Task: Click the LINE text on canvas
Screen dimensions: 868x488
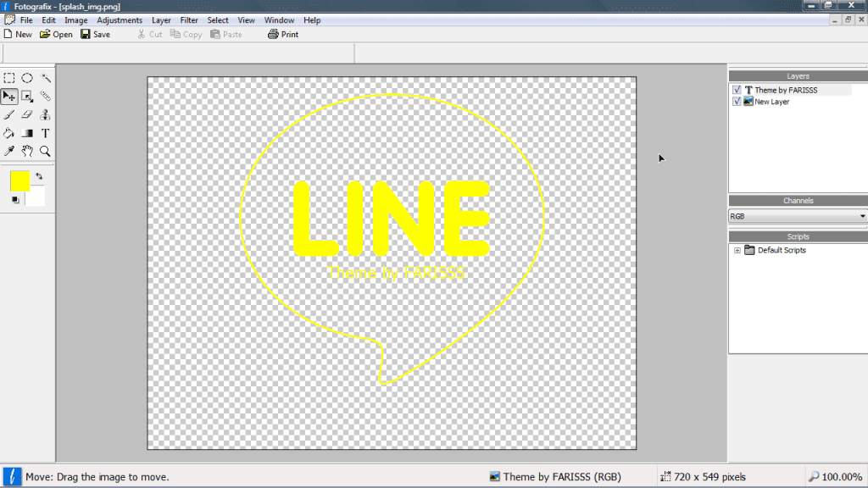Action: (392, 219)
